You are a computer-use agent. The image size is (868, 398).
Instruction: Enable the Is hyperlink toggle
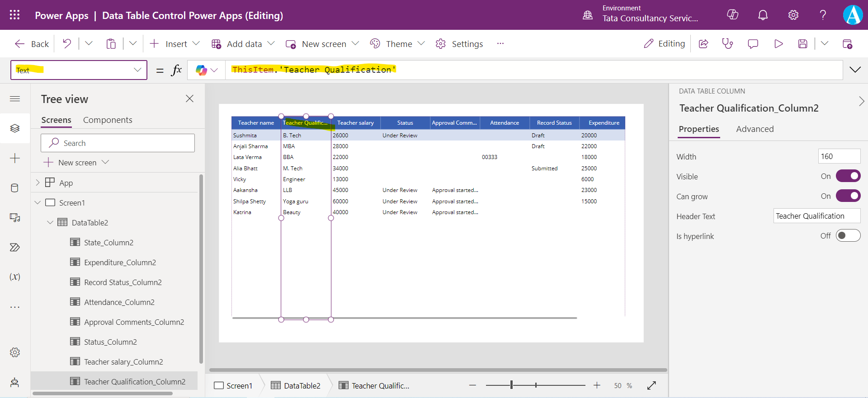tap(848, 236)
